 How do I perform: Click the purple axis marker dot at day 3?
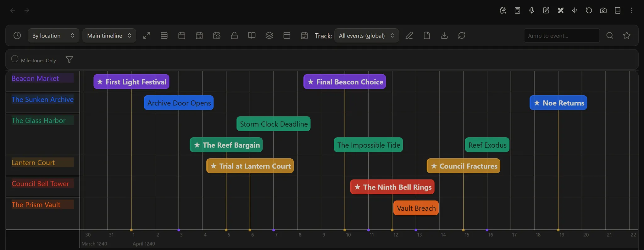click(179, 230)
